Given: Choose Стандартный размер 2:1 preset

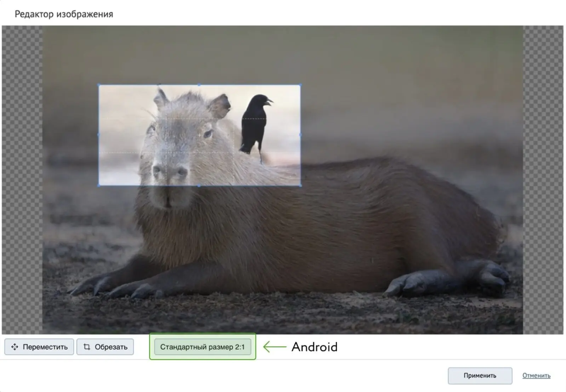Looking at the screenshot, I should click(x=202, y=347).
